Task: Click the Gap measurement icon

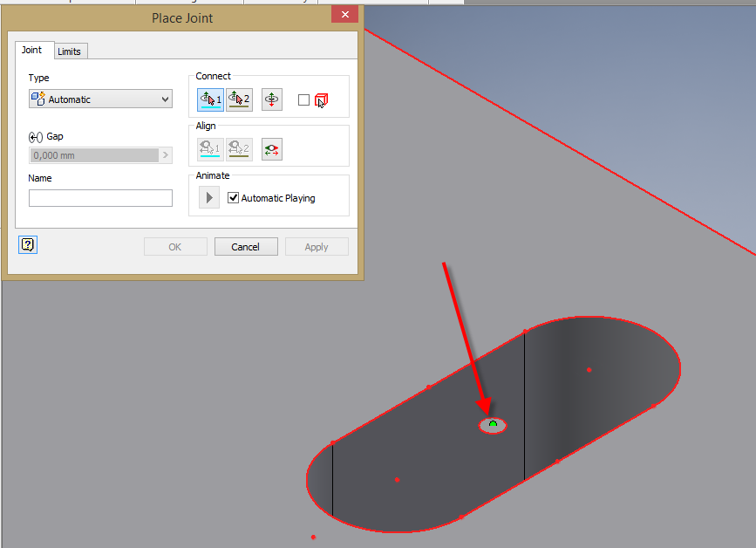Action: click(x=35, y=136)
